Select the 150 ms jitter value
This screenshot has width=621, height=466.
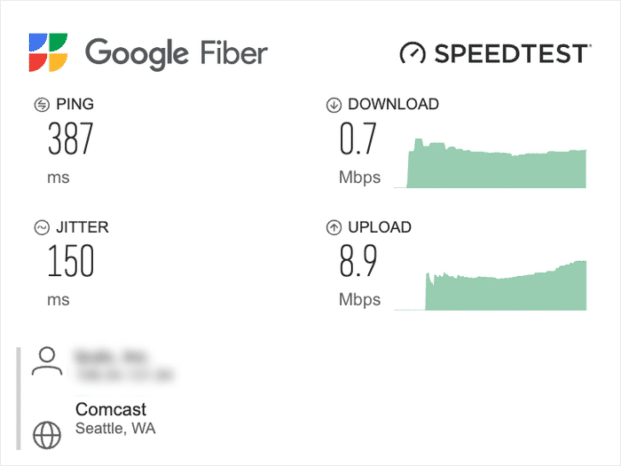click(70, 262)
